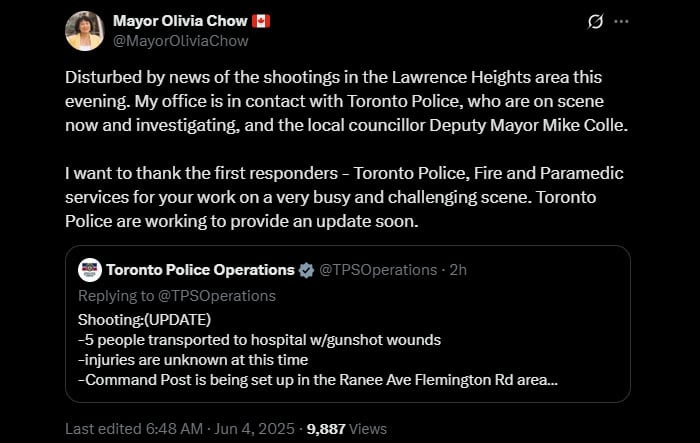Open the quoted post's 2h timestamp
700x443 pixels.
pos(458,270)
